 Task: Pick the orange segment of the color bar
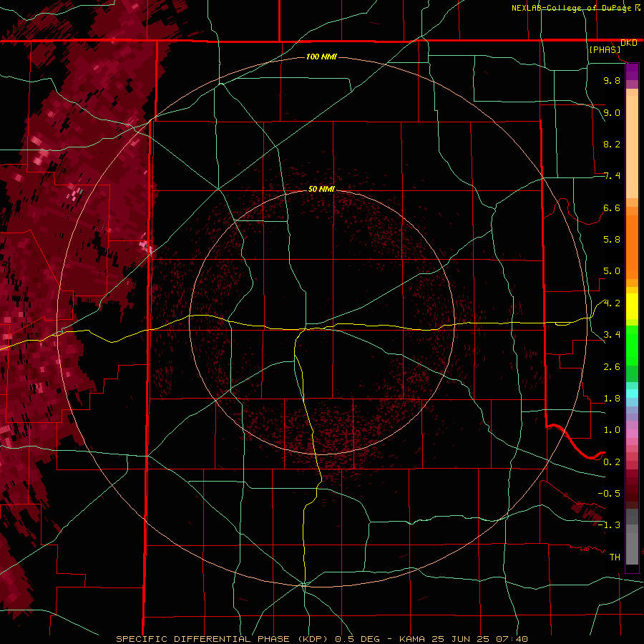(x=632, y=247)
